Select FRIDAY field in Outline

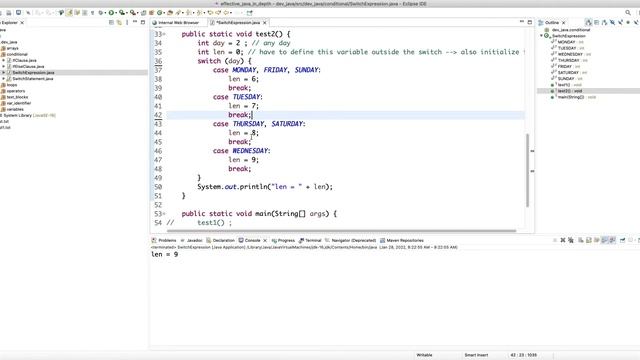click(x=565, y=67)
